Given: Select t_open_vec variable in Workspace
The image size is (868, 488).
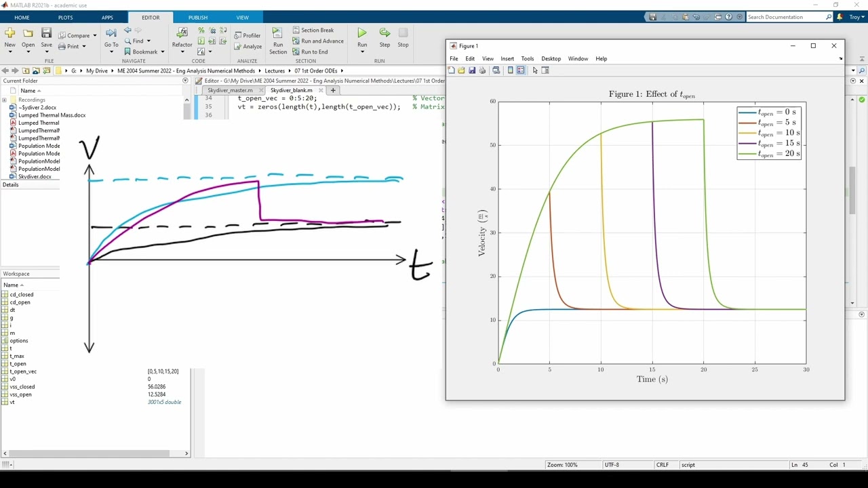Looking at the screenshot, I should (23, 371).
